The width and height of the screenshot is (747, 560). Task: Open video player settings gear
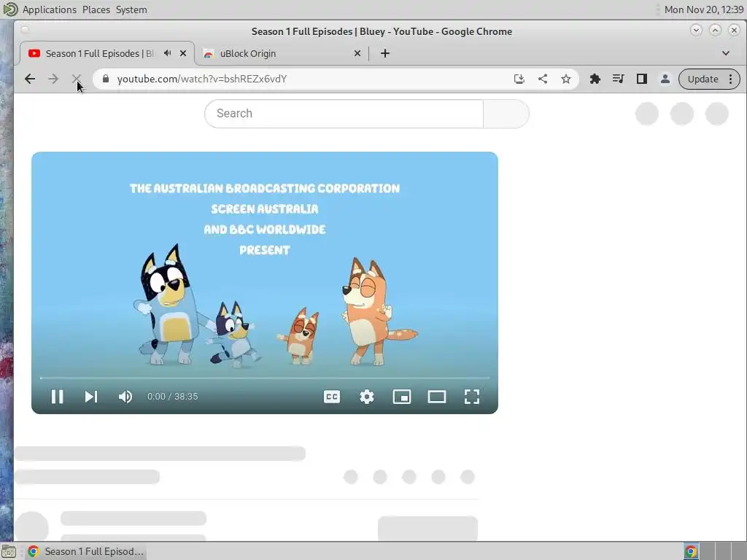pos(367,397)
